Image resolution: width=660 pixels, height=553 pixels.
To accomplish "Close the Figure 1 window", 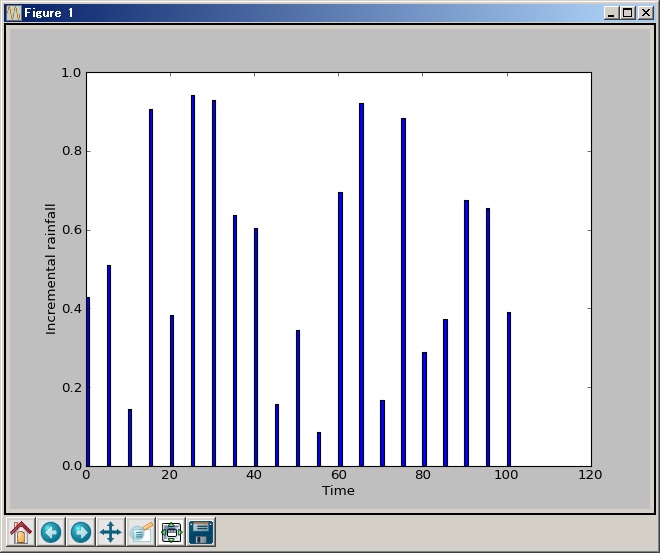I will tap(645, 13).
